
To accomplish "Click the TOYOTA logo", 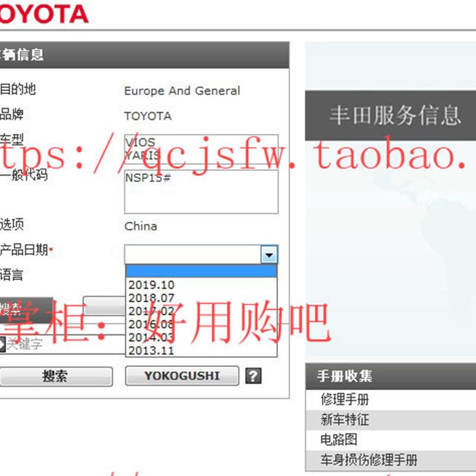I will (44, 14).
